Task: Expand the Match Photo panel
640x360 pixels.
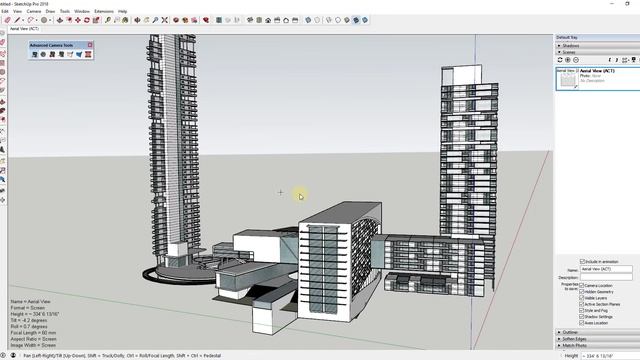Action: [x=598, y=345]
